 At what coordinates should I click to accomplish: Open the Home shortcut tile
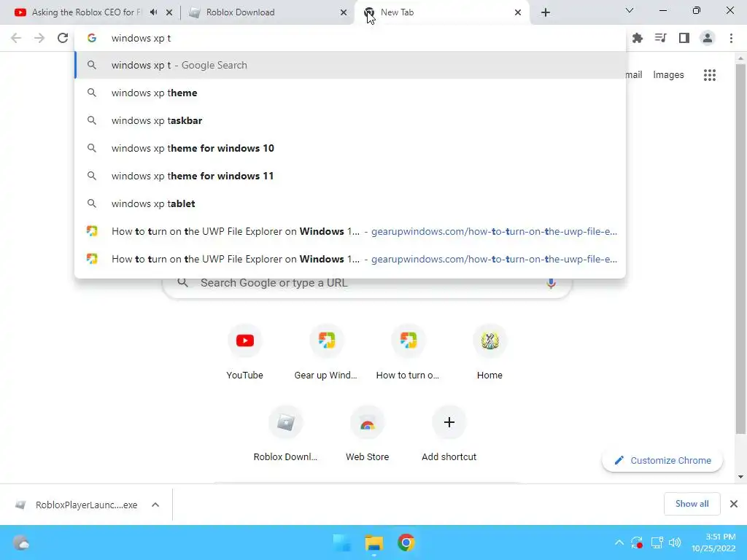click(489, 351)
